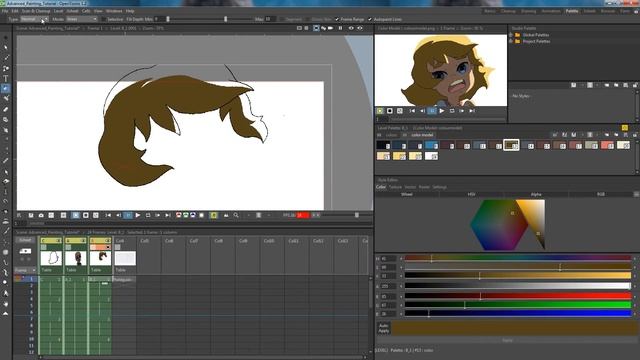
Task: Adjust the blue channel slider
Action: (x=518, y=313)
